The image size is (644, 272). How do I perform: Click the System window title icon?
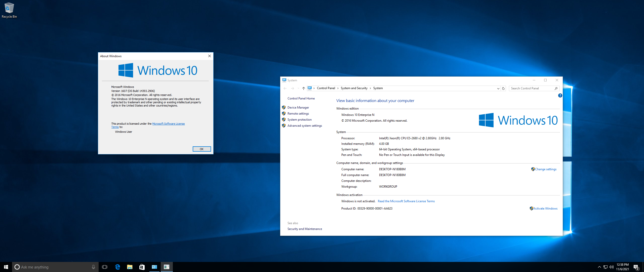284,80
